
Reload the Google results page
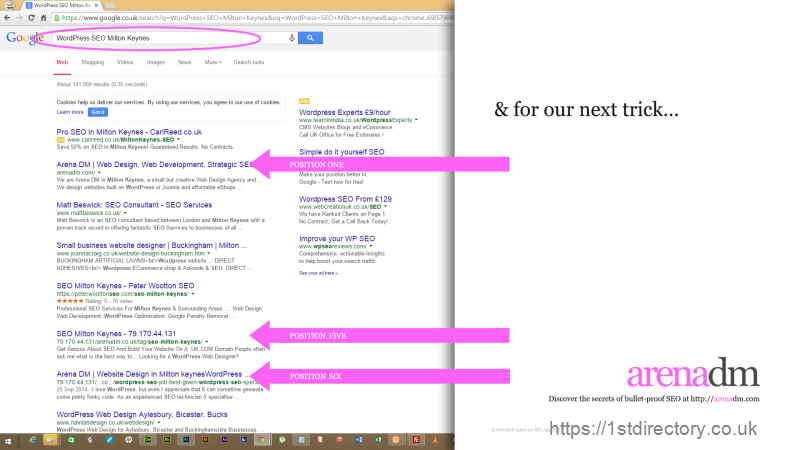pos(31,18)
